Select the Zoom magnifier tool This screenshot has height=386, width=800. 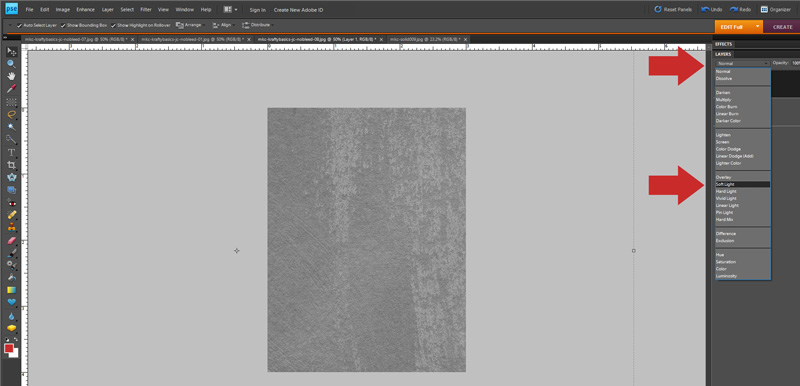(x=11, y=64)
